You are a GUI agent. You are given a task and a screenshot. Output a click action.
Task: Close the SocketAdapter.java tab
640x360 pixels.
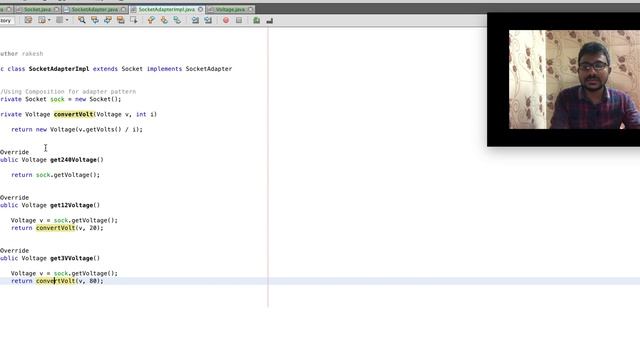click(123, 9)
